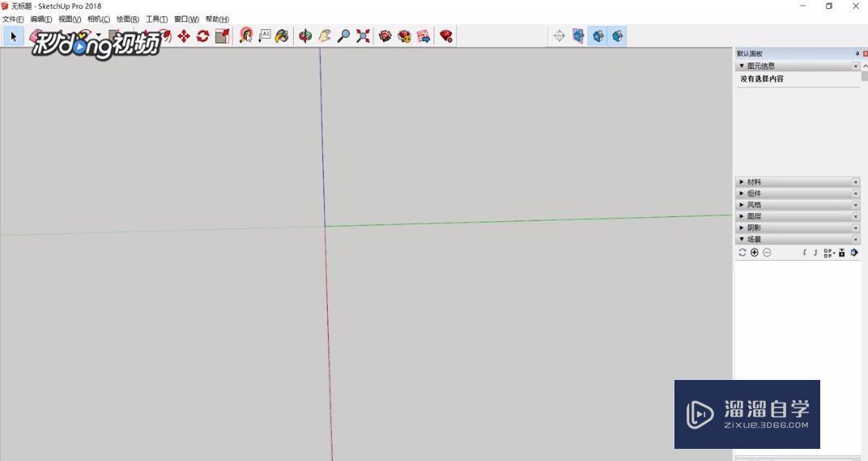Viewport: 868px width, 461px height.
Task: Close the 材料 panel section
Action: tap(855, 181)
